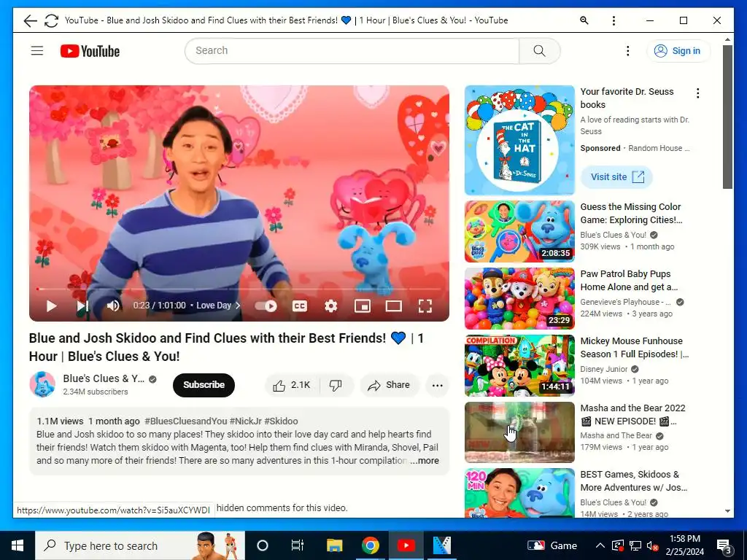The width and height of the screenshot is (747, 560).
Task: Open the YouTube hamburger guide menu
Action: 37,50
